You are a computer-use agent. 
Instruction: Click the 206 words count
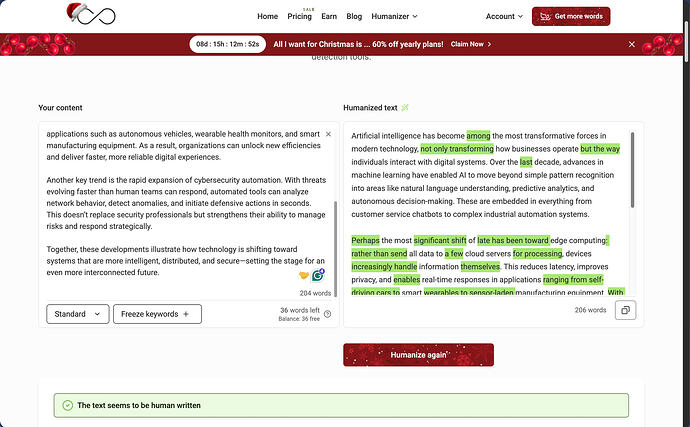590,310
